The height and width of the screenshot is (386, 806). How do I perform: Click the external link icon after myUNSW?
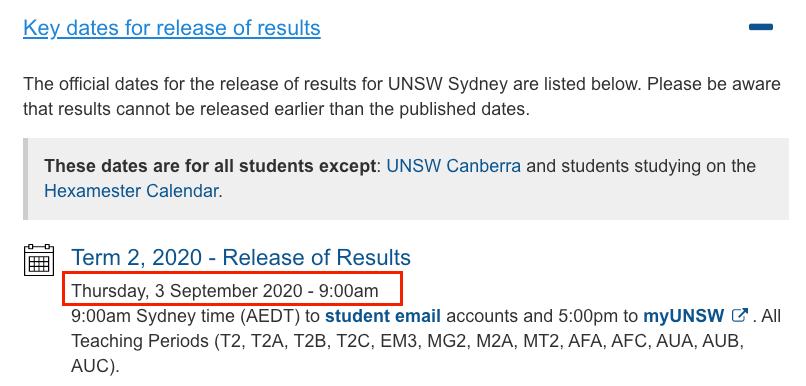(x=739, y=315)
